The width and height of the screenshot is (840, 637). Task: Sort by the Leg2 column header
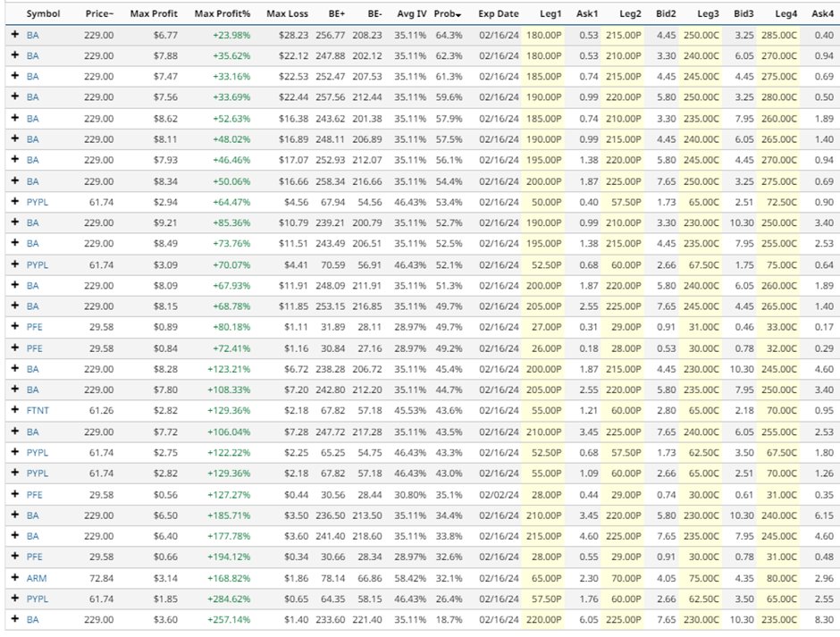coord(630,14)
